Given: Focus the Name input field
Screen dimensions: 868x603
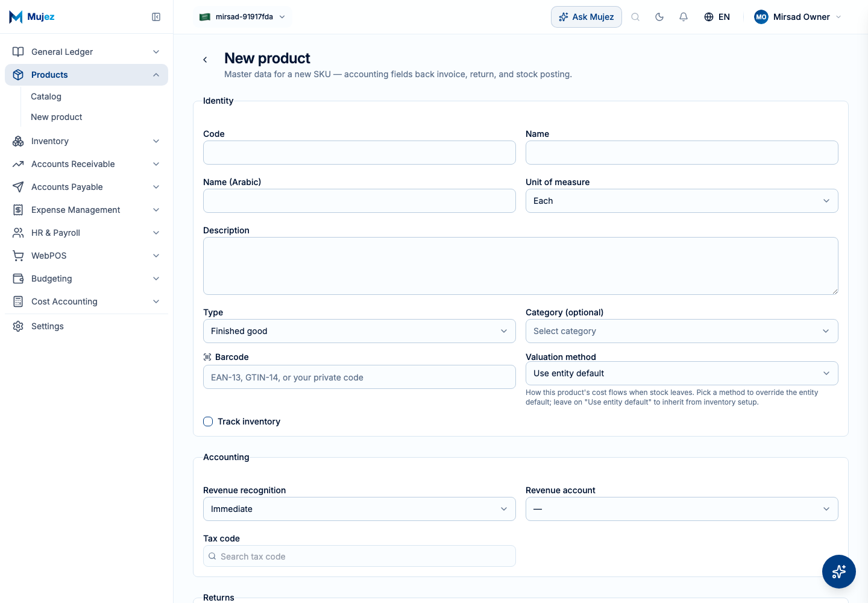Looking at the screenshot, I should (682, 153).
